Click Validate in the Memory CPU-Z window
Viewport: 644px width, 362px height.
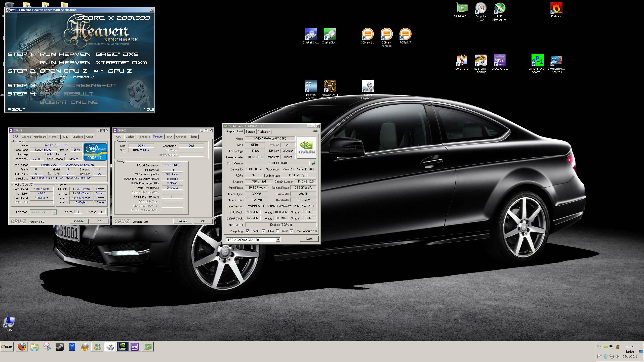[182, 221]
